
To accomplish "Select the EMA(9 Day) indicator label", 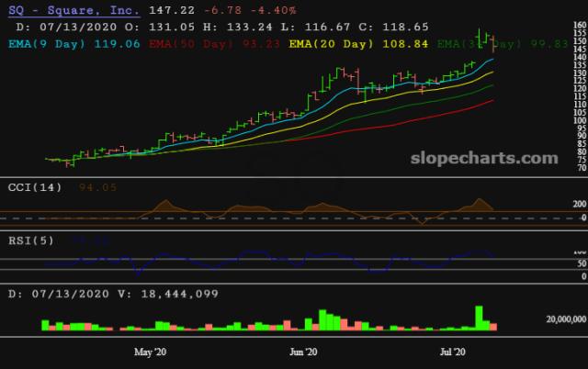I will (59, 42).
